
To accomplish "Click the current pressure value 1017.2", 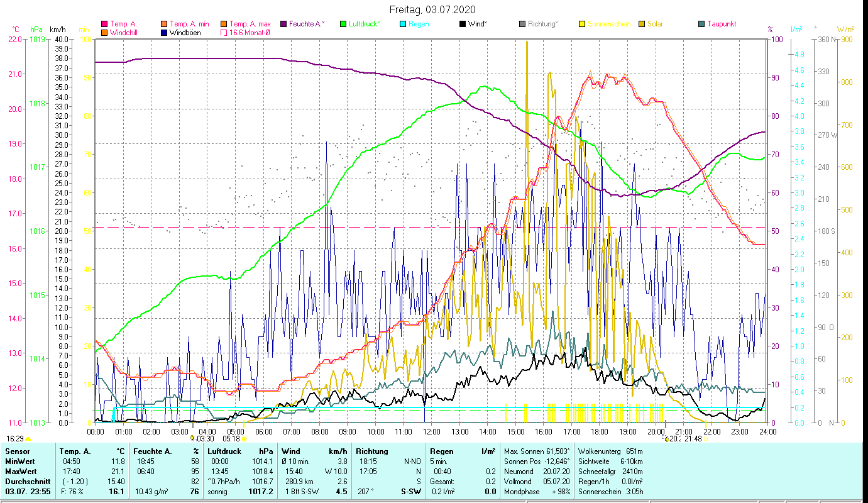I will point(261,492).
